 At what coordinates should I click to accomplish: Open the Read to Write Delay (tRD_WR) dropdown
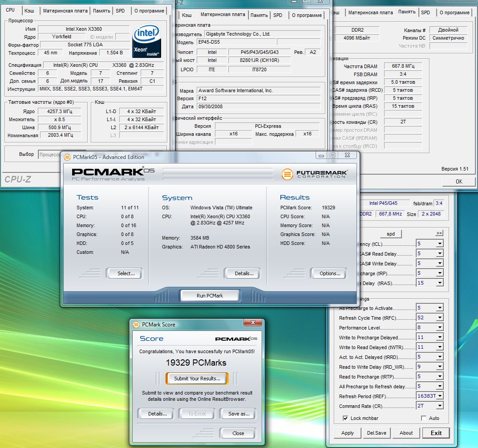pos(440,366)
